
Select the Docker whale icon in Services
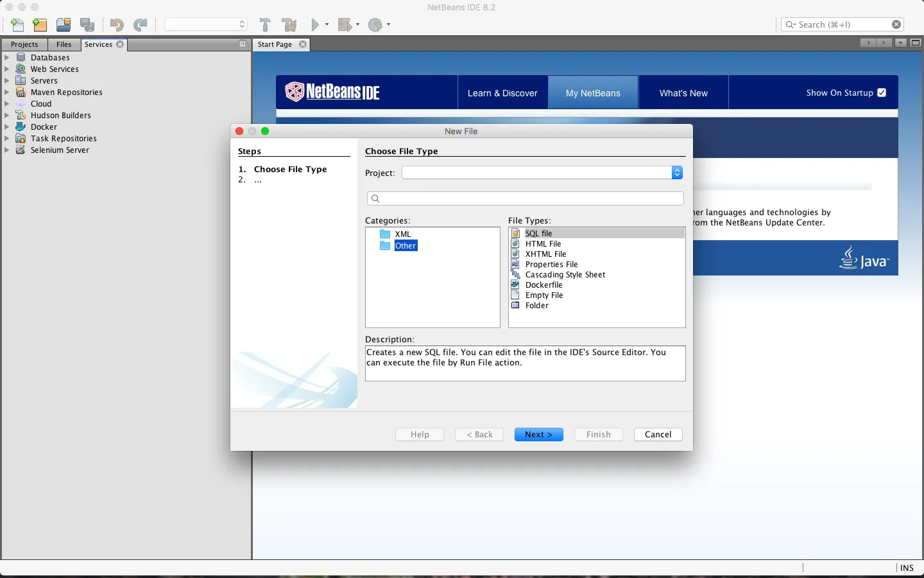coord(21,127)
